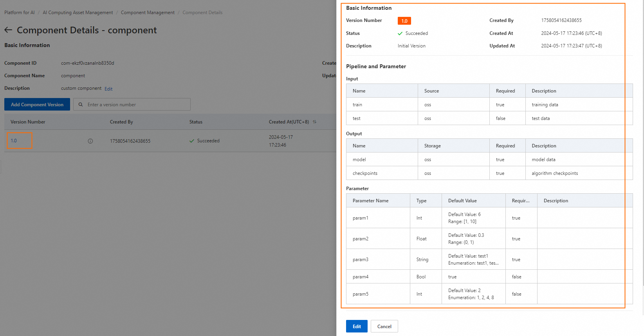Select the 2024-05-17 17:23:47 (UTC+8) value

pos(572,46)
